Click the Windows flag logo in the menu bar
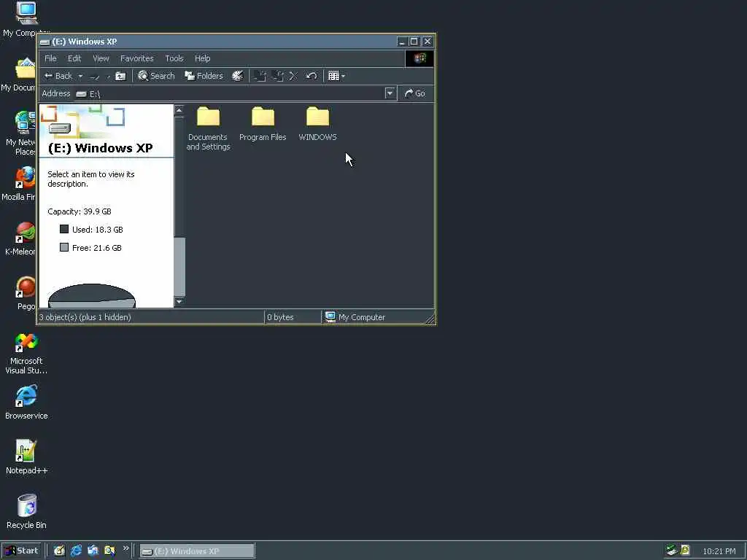 pos(419,58)
